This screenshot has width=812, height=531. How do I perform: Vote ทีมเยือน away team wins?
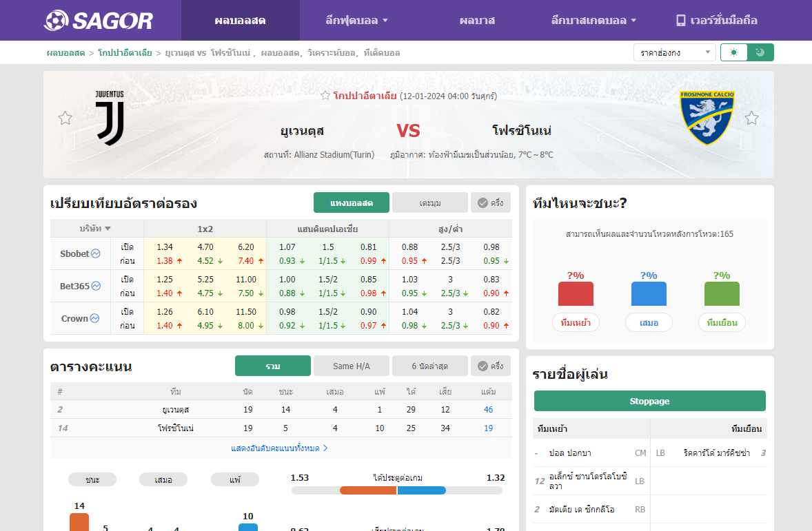click(x=722, y=322)
